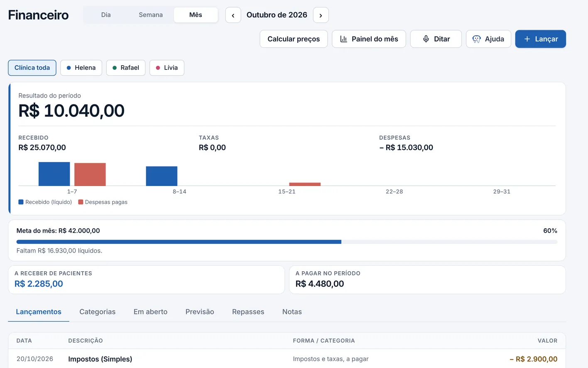
Task: Click the microphone icon for Ditar
Action: click(x=426, y=39)
